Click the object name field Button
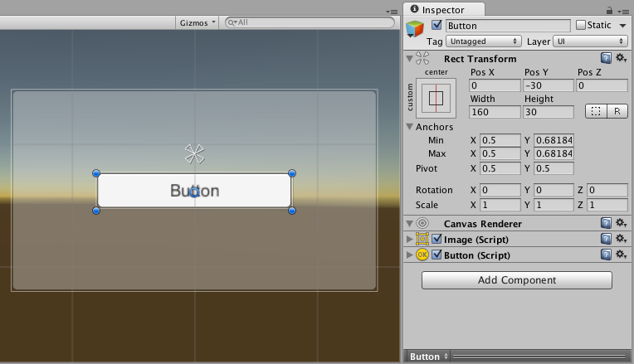 (x=508, y=26)
